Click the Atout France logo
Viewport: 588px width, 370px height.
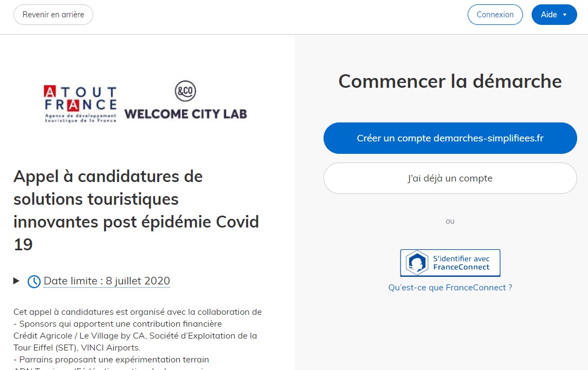(x=80, y=104)
